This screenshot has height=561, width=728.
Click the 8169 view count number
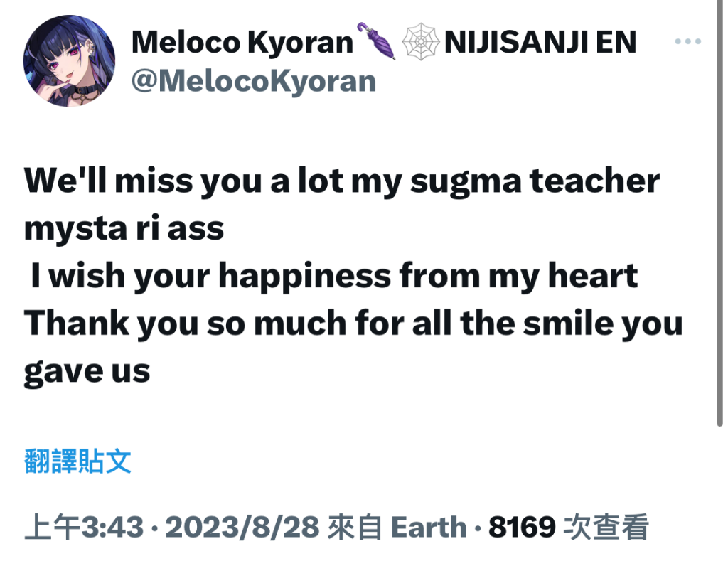click(x=522, y=528)
